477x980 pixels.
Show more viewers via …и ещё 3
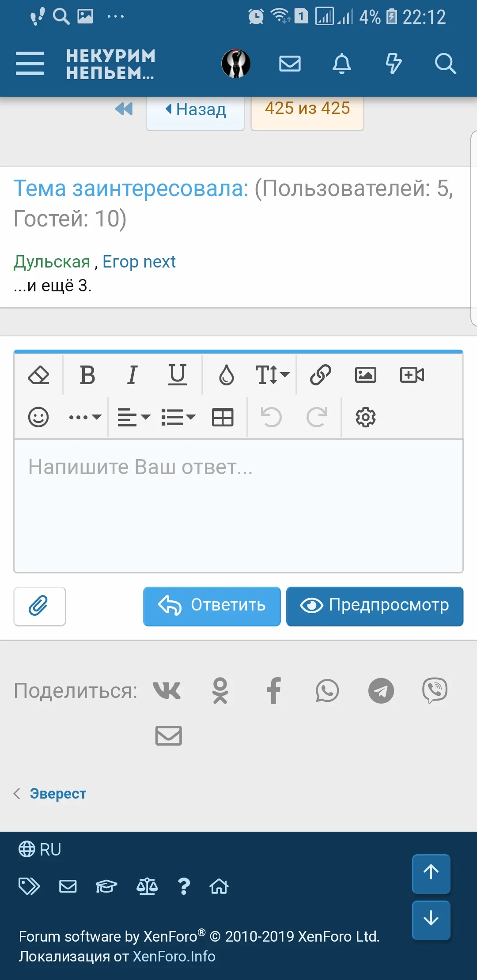(x=53, y=286)
